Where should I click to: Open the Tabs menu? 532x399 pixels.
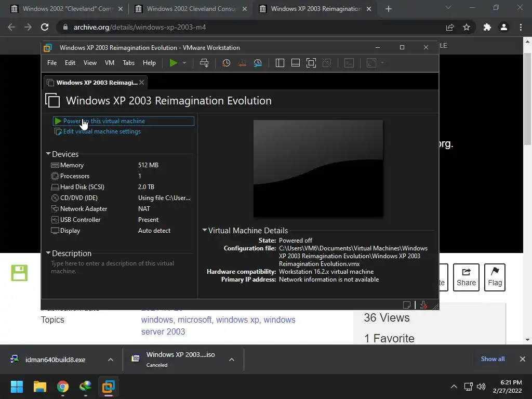129,63
